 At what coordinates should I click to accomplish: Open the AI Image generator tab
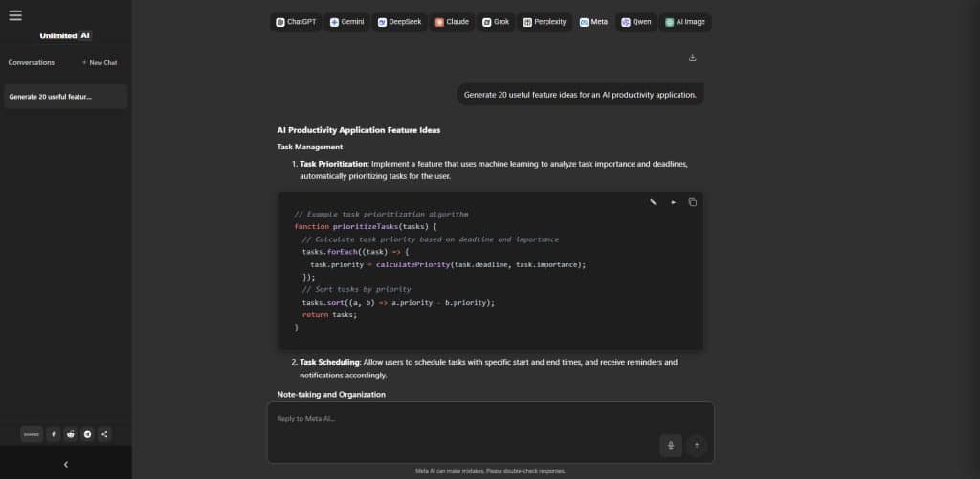point(685,22)
